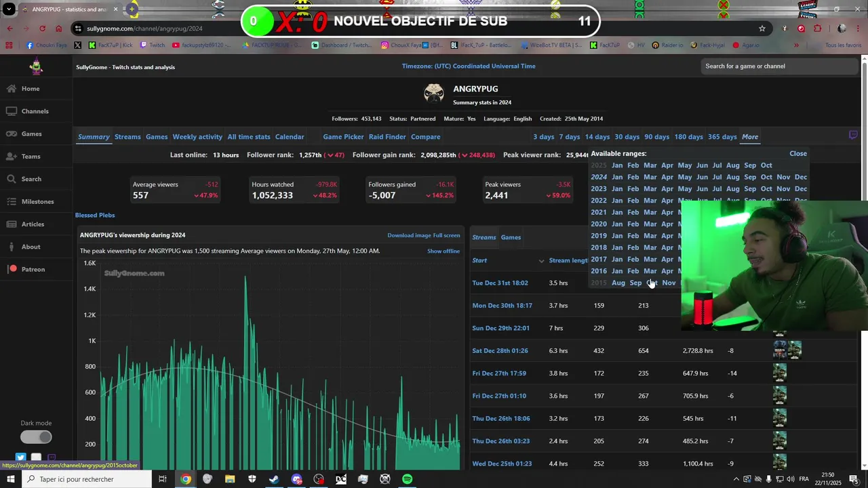
Task: Open the All time stats tab
Action: click(249, 137)
